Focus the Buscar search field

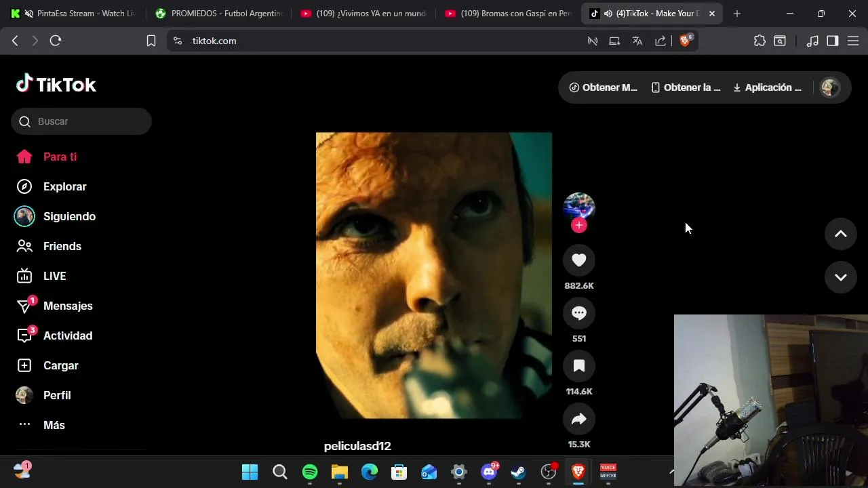(x=81, y=121)
